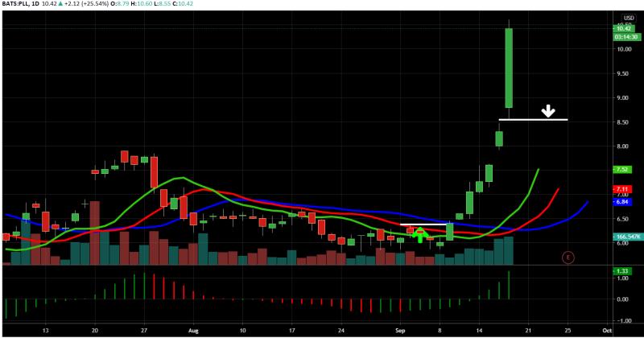The image size is (644, 338).
Task: Click the white horizontal line near 8.50
Action: coord(533,120)
